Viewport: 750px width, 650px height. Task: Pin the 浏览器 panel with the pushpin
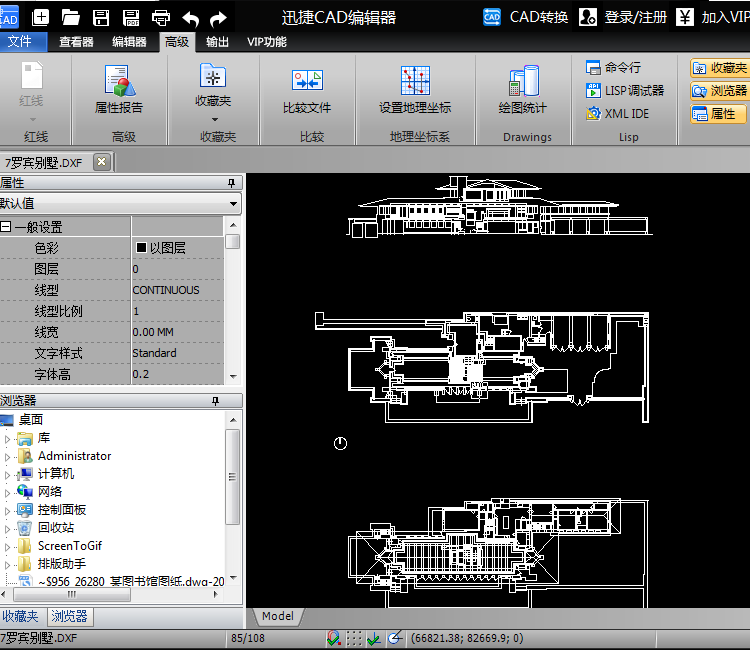coord(216,401)
